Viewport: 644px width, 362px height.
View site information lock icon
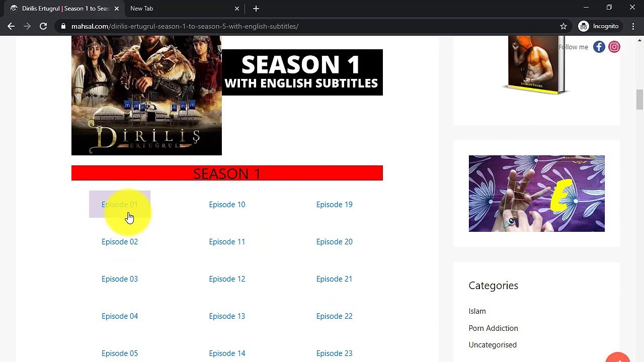[x=63, y=26]
